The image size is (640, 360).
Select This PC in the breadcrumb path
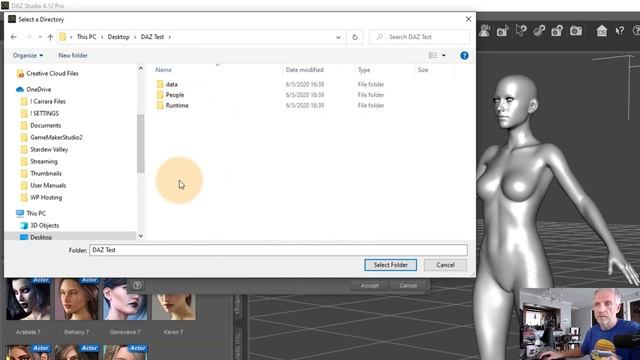point(87,37)
